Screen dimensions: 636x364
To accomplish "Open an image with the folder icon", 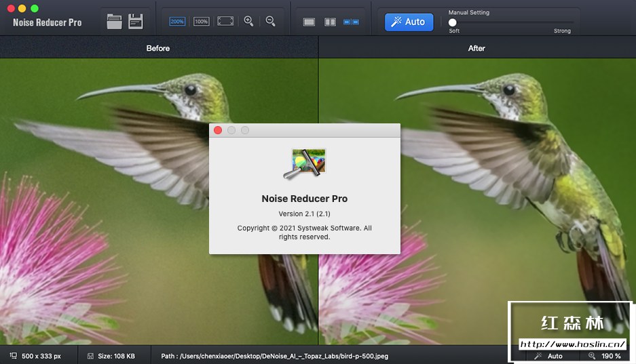I will coord(115,22).
